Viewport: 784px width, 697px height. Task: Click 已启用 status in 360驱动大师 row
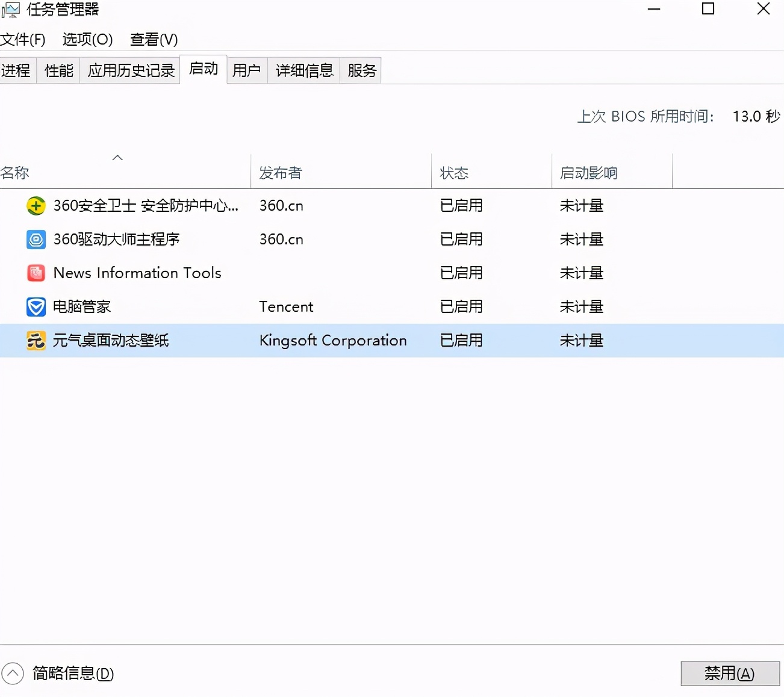pyautogui.click(x=461, y=240)
